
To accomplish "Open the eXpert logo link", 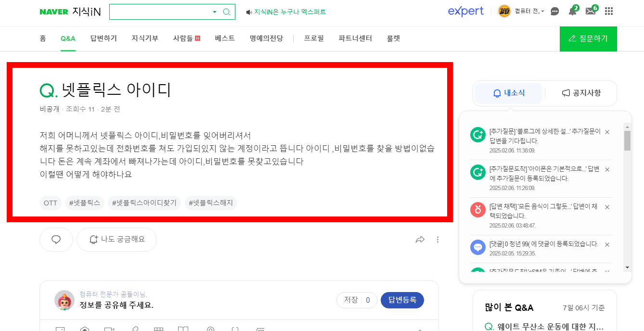I will (465, 11).
